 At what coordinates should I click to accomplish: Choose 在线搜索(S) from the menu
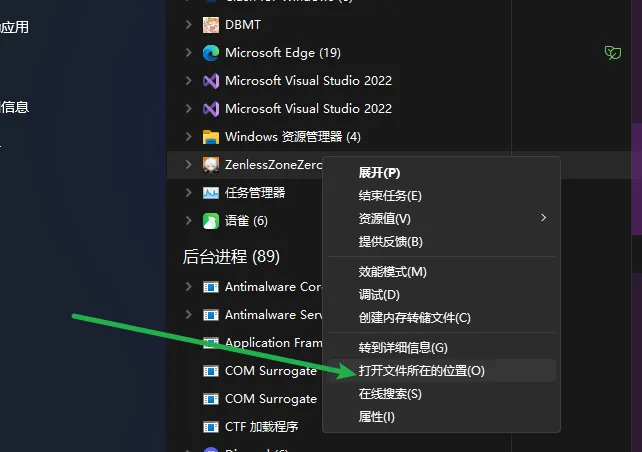coord(441,394)
